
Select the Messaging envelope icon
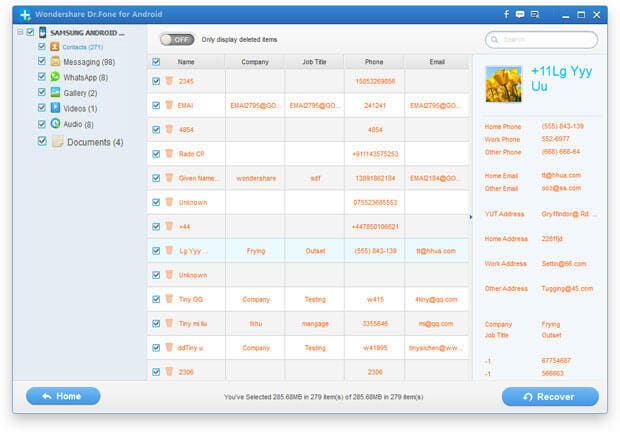pyautogui.click(x=55, y=61)
